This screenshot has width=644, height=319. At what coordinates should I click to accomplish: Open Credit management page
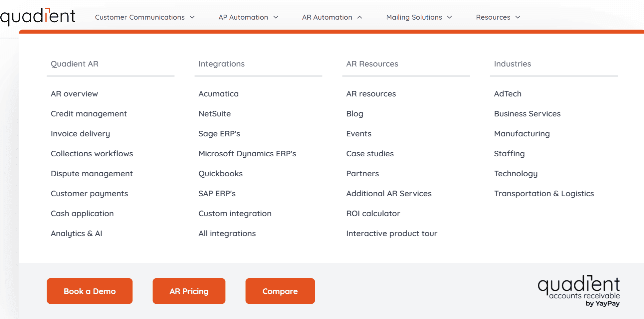point(89,114)
